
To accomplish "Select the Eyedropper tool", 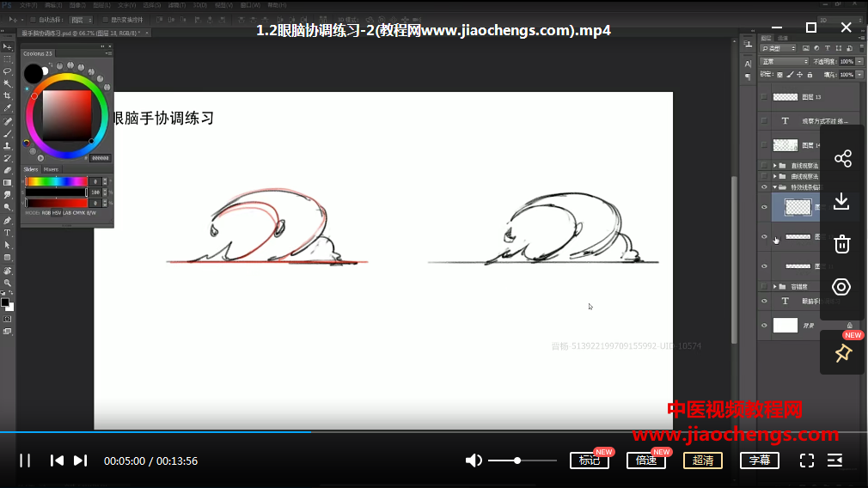I will pos(7,108).
